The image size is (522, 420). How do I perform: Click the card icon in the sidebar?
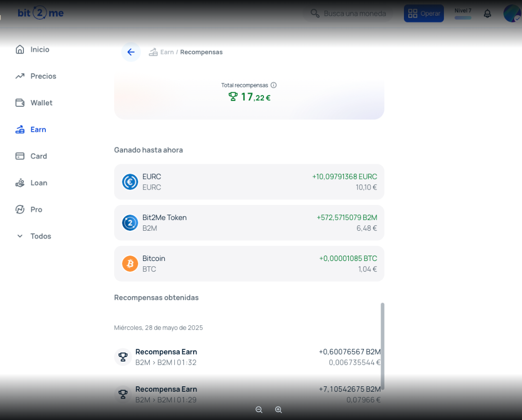point(20,156)
